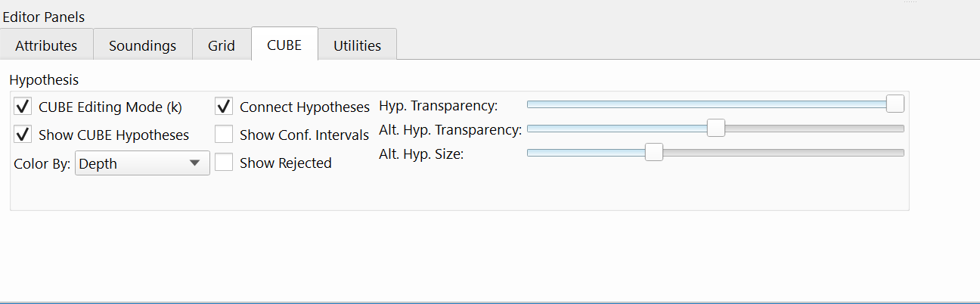Check the Show Rejected box
980x304 pixels.
coord(224,163)
